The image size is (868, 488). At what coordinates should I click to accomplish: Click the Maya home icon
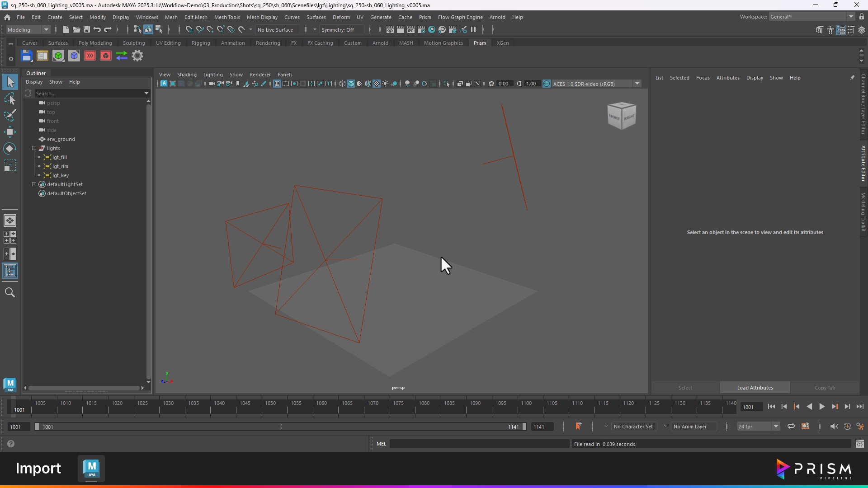7,17
